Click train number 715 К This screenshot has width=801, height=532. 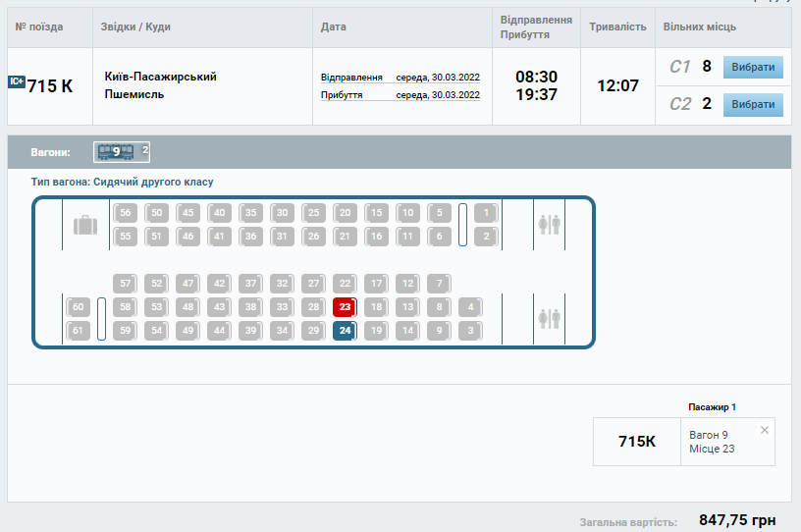50,86
